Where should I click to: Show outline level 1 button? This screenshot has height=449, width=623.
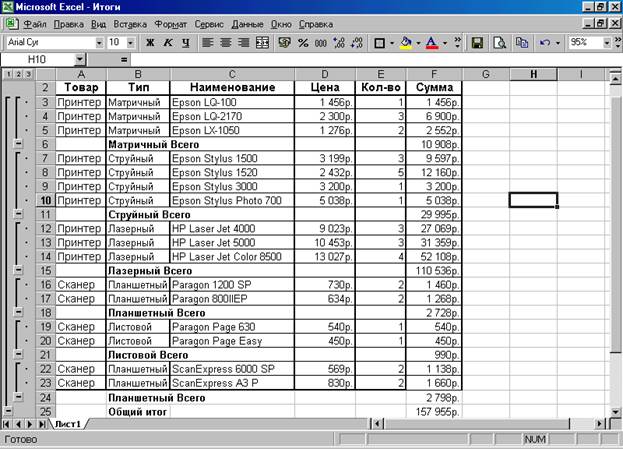click(9, 74)
